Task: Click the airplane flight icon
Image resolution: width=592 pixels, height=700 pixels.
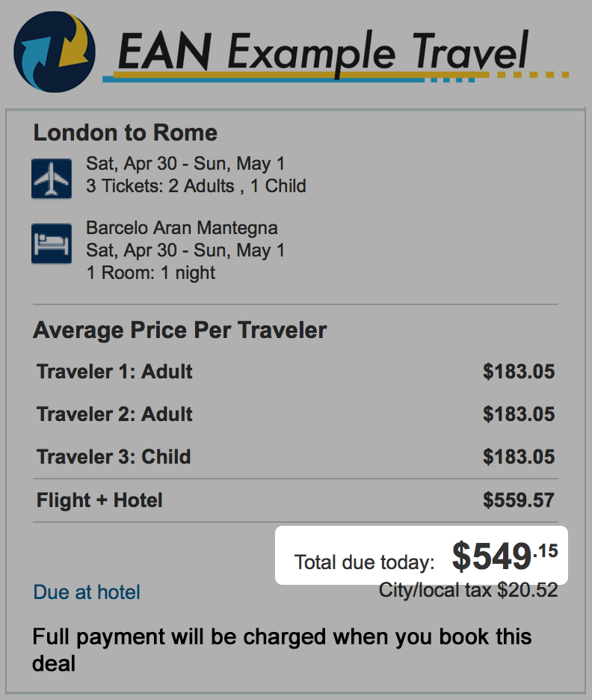Action: coord(52,179)
